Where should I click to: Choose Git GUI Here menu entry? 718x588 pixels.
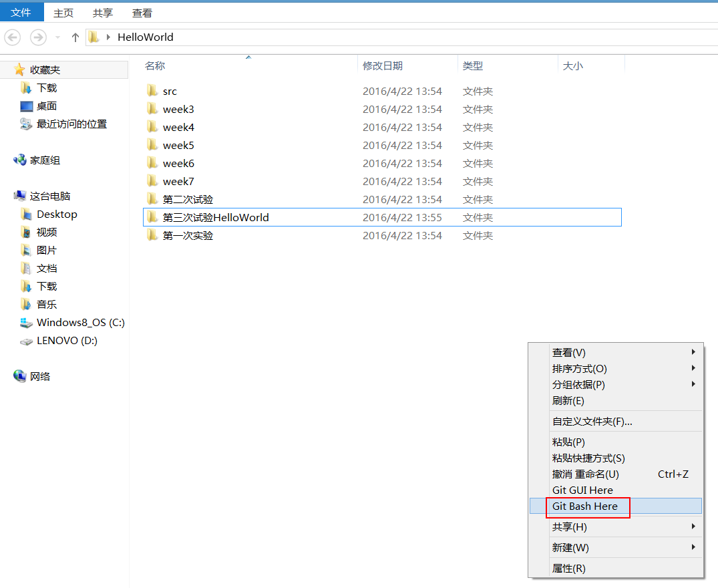tap(616, 490)
